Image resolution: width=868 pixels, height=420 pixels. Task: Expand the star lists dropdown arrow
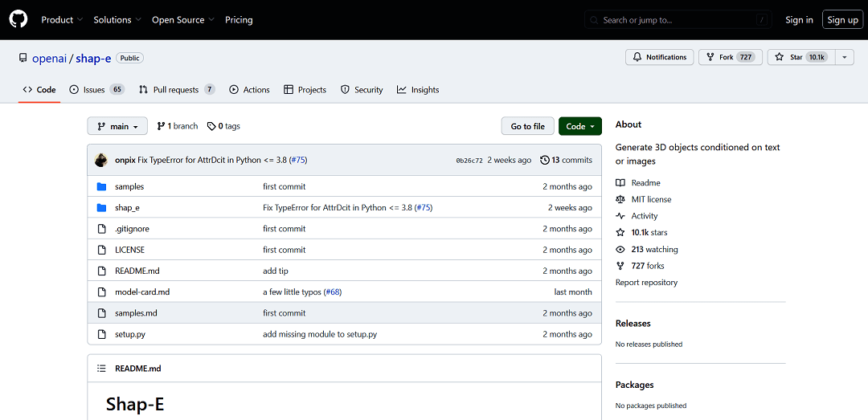844,57
